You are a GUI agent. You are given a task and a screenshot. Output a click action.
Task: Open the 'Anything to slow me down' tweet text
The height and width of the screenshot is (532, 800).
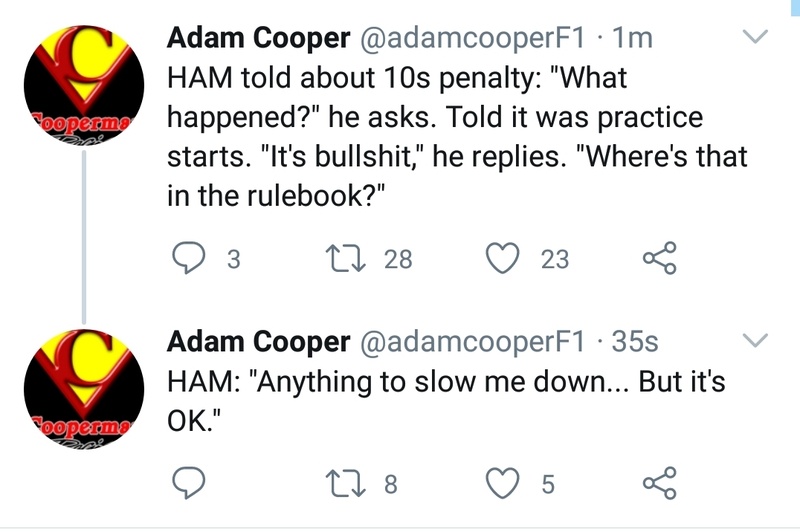tap(446, 401)
